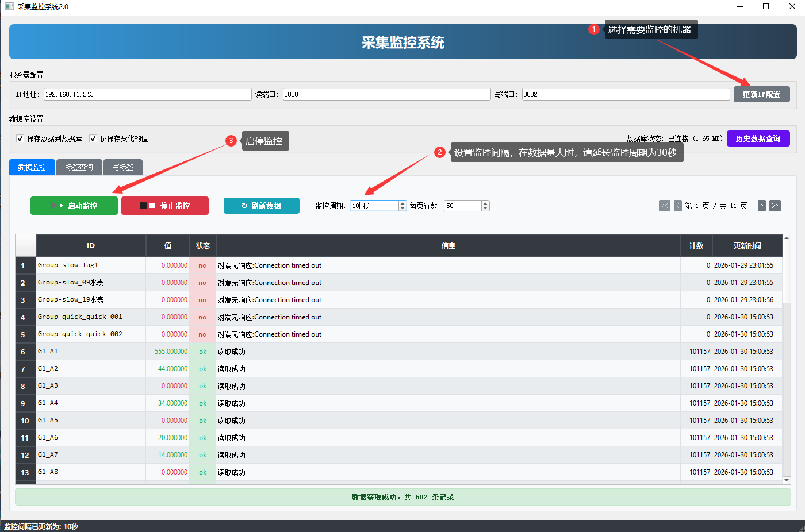Viewport: 805px width, 532px height.
Task: Click the IP address input field
Action: [147, 94]
